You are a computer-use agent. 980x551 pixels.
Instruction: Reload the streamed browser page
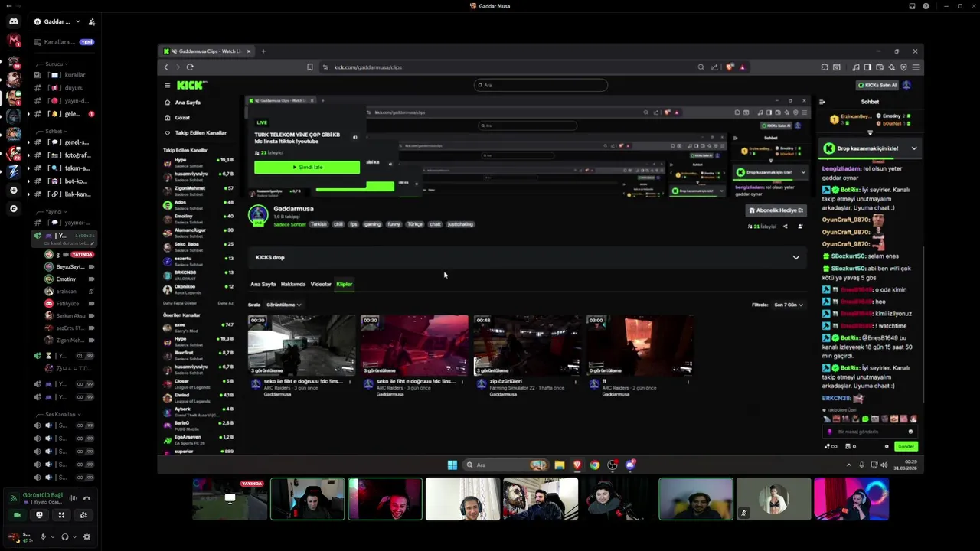(190, 67)
